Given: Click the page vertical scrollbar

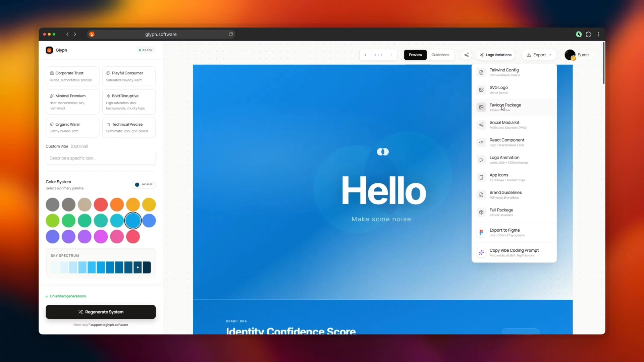Looking at the screenshot, I should click(604, 63).
